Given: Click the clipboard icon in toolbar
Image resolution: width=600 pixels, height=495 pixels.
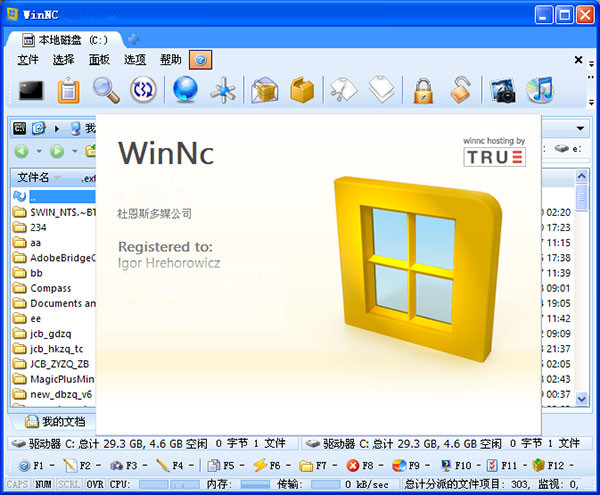Looking at the screenshot, I should tap(68, 90).
